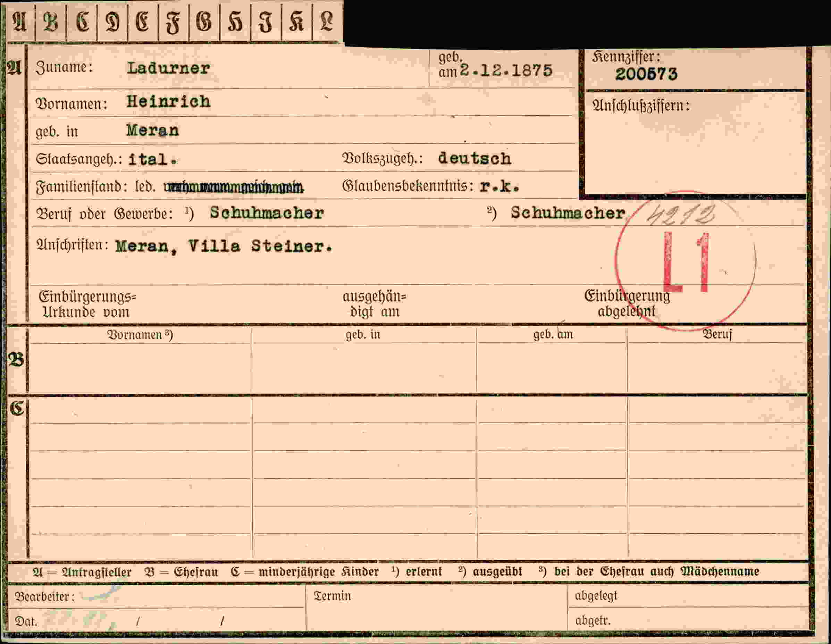
Task: Click the 'Staatsangeh.:' label
Action: click(79, 159)
